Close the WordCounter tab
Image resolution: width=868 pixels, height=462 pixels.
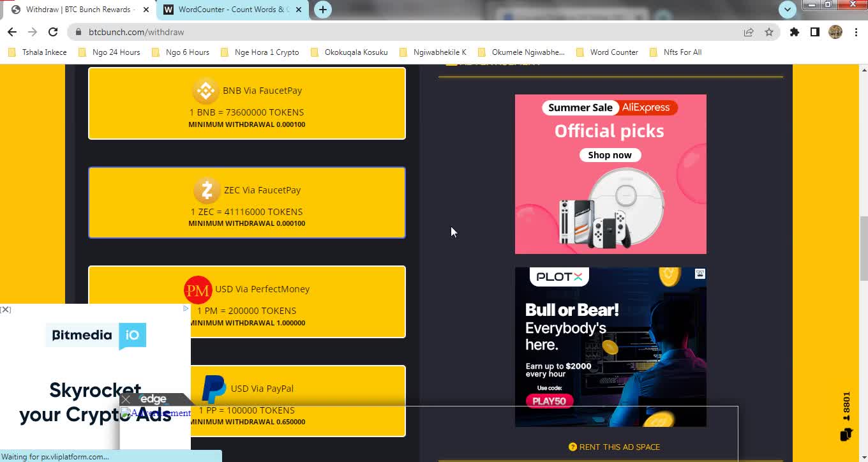point(299,10)
